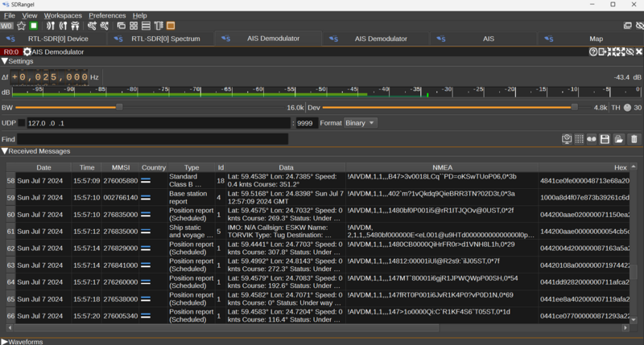Click the star Configurations icon
This screenshot has height=345, width=644.
coord(22,26)
